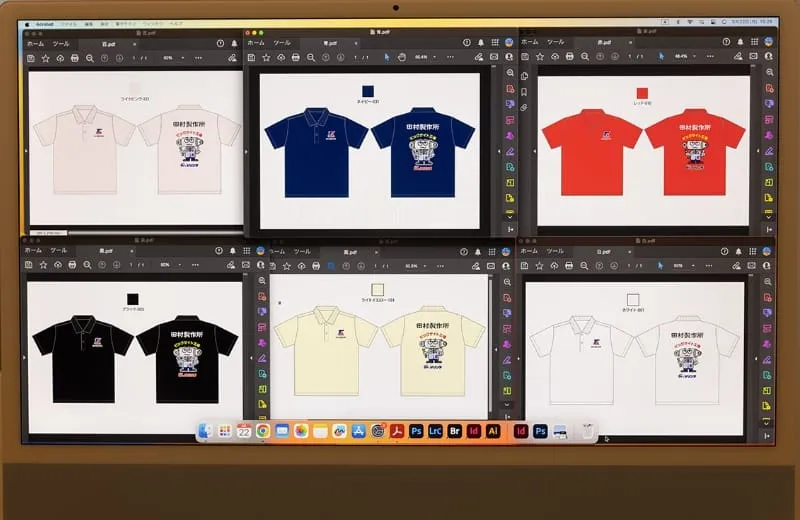Open the zoom percentage dropdown in the navy window
The image size is (800, 520).
tap(435, 57)
